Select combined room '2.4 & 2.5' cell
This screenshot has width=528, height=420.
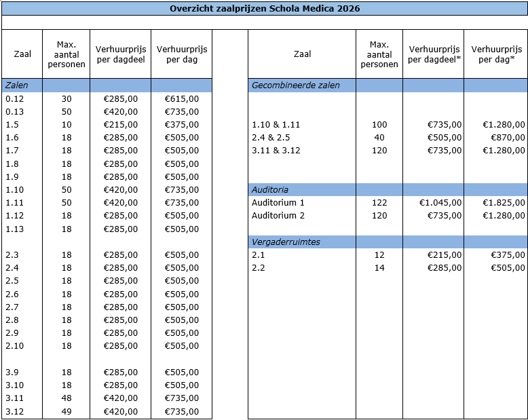click(272, 138)
